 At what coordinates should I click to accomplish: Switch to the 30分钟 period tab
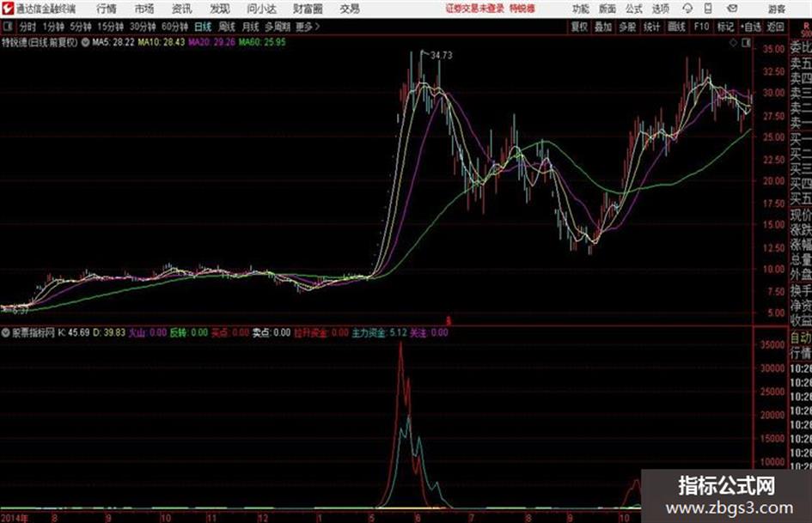click(x=143, y=27)
